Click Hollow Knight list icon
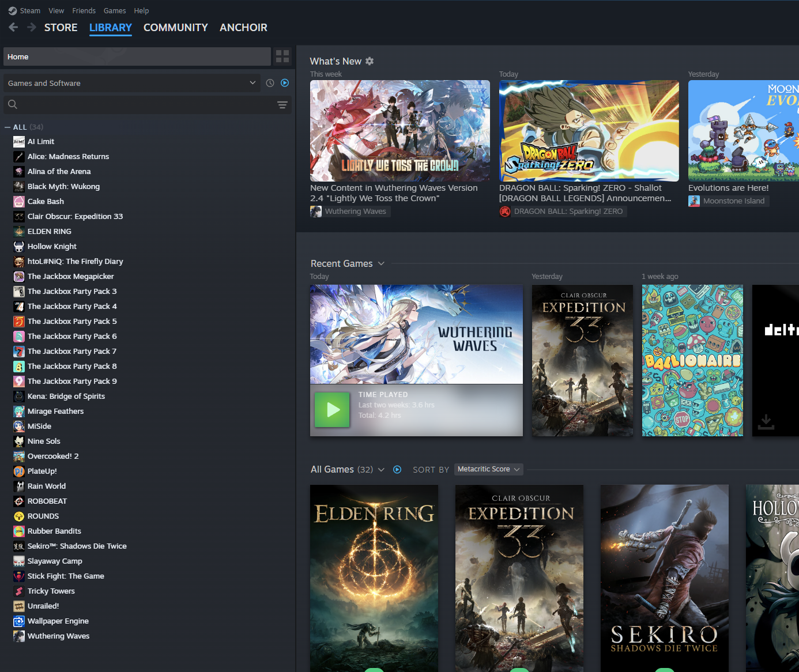The width and height of the screenshot is (799, 672). pyautogui.click(x=19, y=246)
